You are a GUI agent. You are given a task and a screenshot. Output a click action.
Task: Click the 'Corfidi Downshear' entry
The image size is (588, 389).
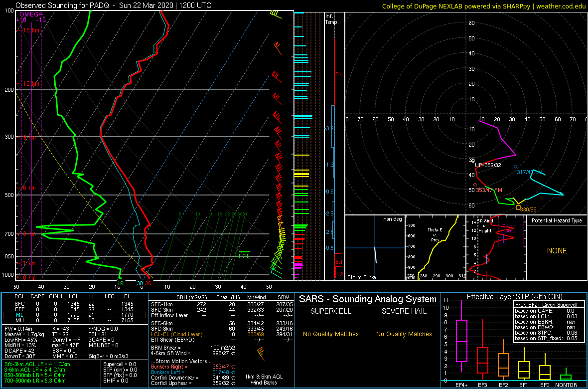point(193,378)
